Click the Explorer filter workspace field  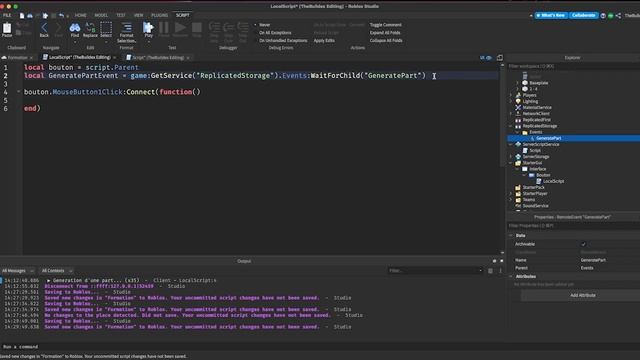tap(573, 66)
